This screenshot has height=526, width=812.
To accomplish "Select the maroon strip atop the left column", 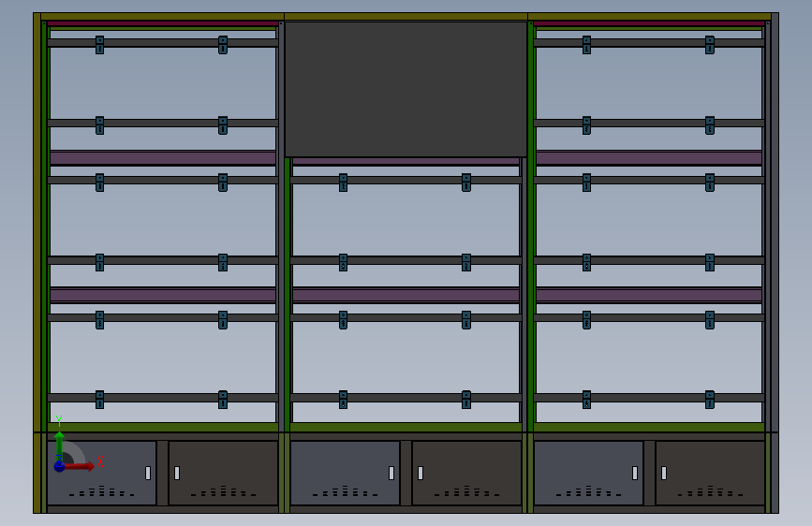I will click(163, 23).
